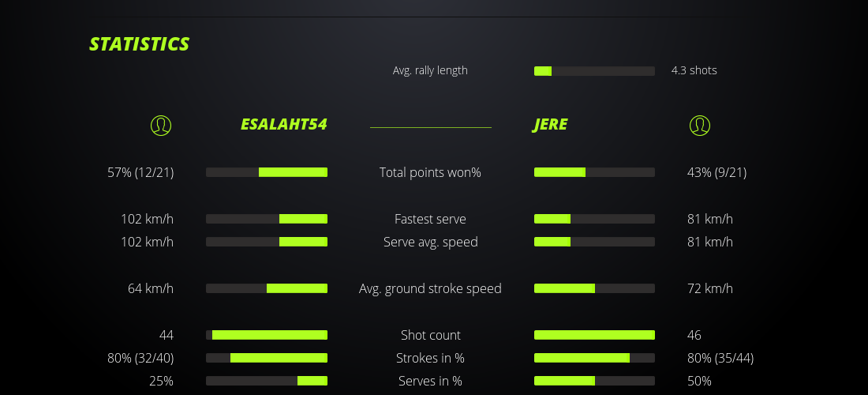Click the Avg. rally length progress bar
This screenshot has height=395, width=868.
[594, 71]
